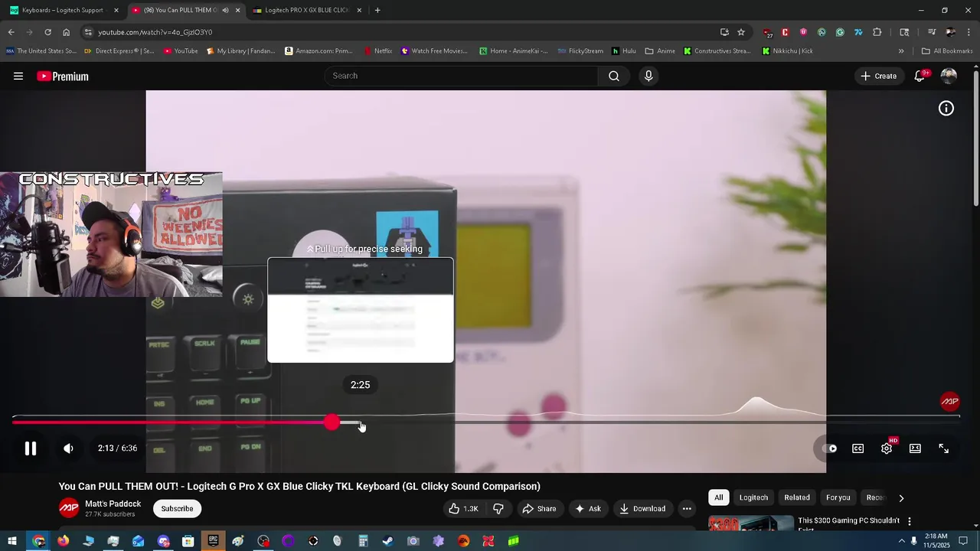Open All Bookmarks folder

(947, 51)
